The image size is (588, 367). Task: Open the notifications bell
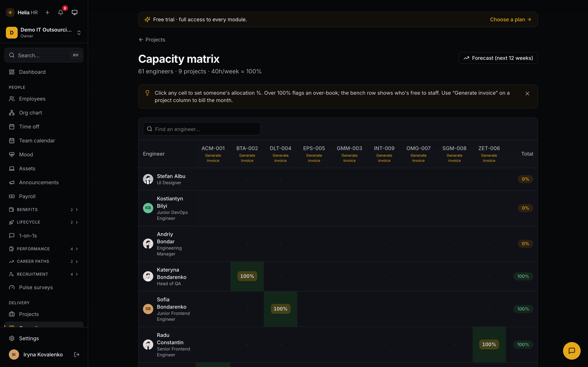(61, 12)
